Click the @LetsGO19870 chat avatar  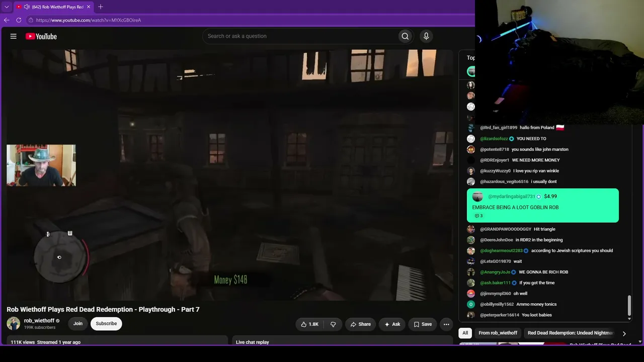471,261
